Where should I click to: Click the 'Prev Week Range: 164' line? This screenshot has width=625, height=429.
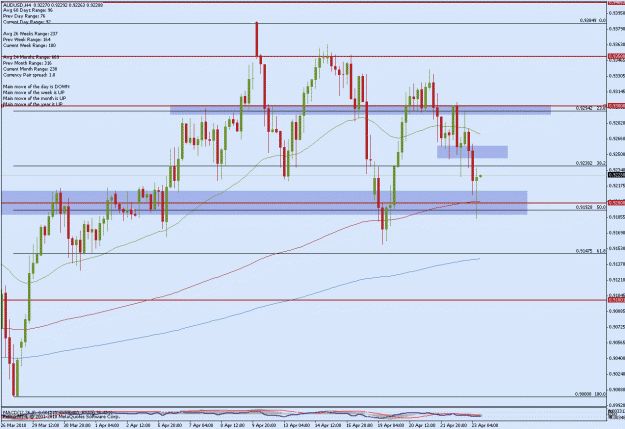[27, 39]
